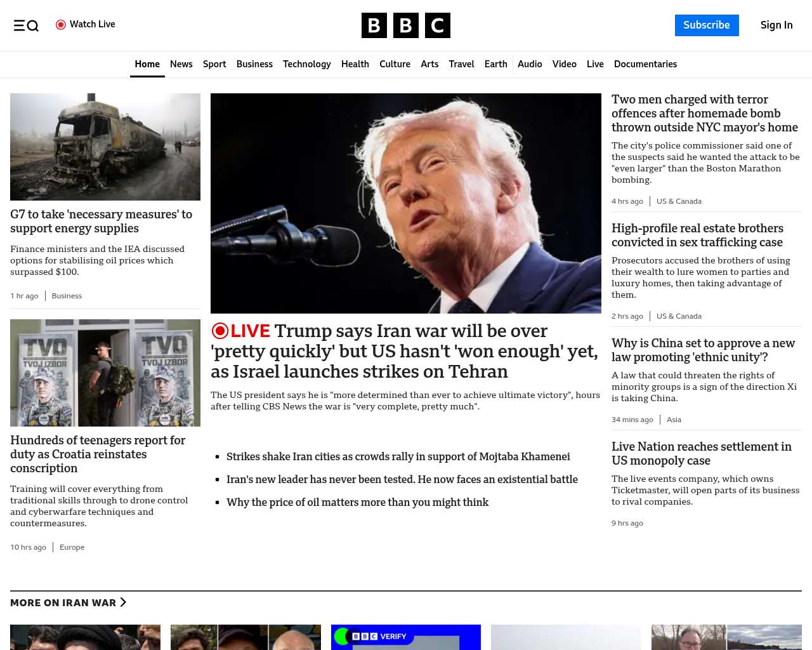Click '34 mins ago' timestamp on China story
This screenshot has width=812, height=650.
pyautogui.click(x=632, y=420)
